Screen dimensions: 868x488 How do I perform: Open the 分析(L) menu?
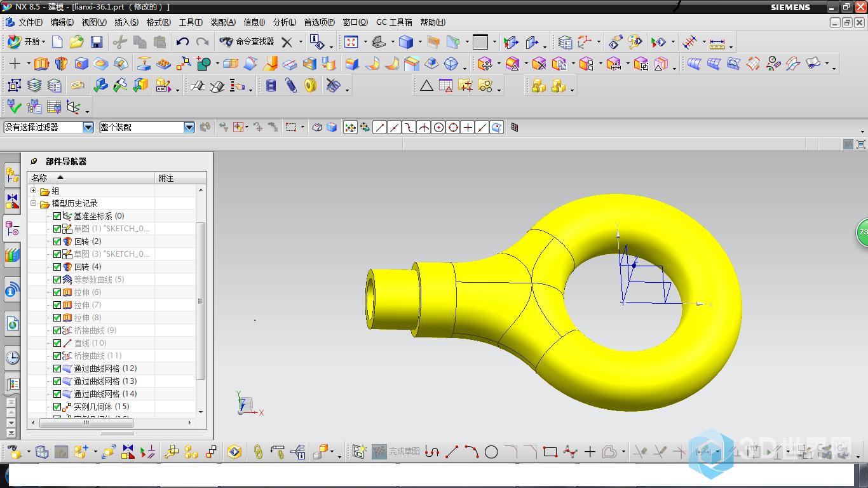(284, 22)
